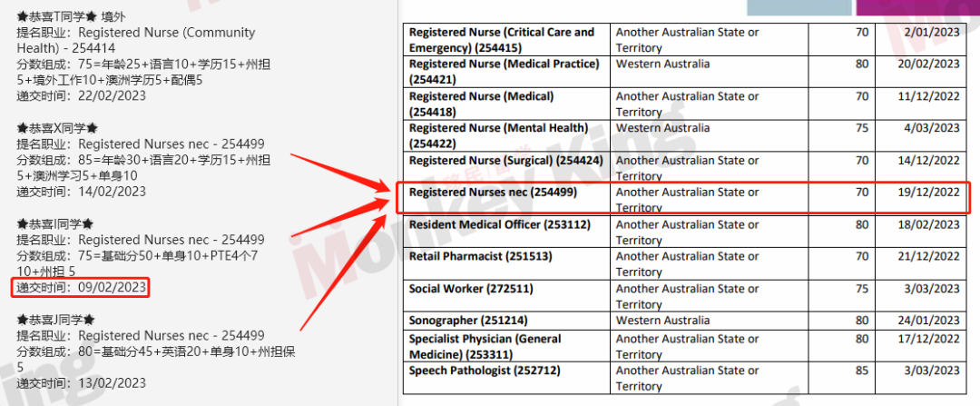Screen dimensions: 980x406
Task: Click the star after 恭喜X同学
Action: coord(93,128)
